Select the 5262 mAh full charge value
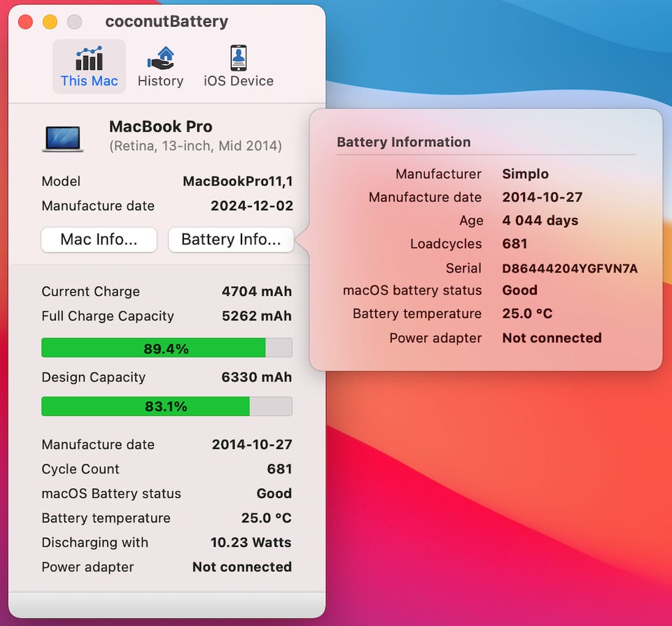 click(x=256, y=316)
